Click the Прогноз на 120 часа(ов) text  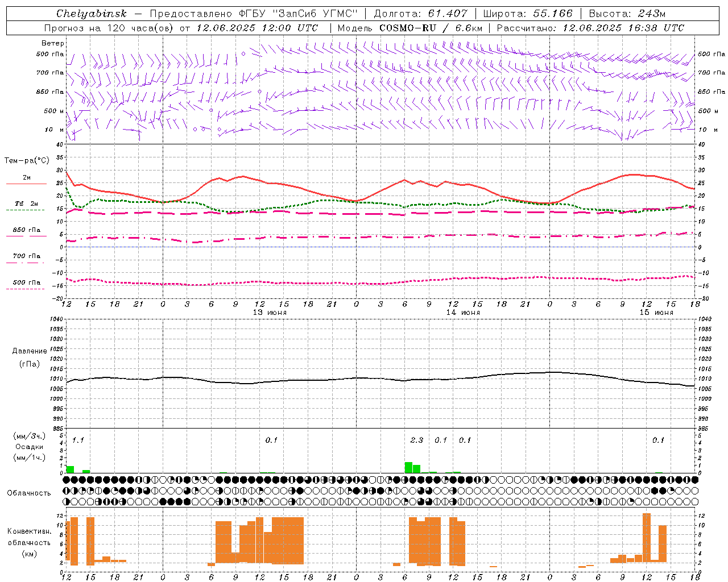110,28
